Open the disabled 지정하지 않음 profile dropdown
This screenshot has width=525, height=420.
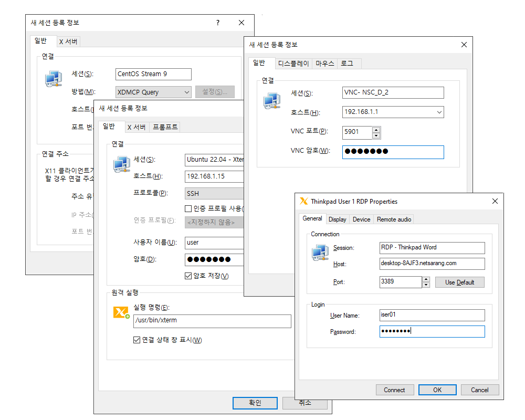click(x=214, y=223)
